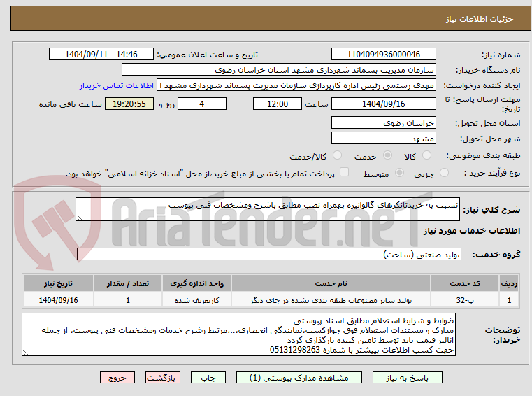Screen dimensions: 532x396
Task: Click the تعداد / مقدار column header
Action: [128, 283]
